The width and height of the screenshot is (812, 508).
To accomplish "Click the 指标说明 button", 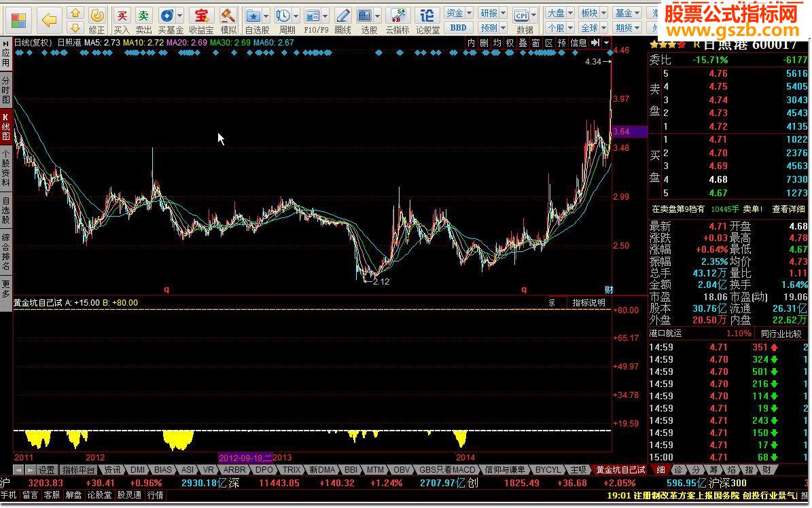I will (x=589, y=302).
